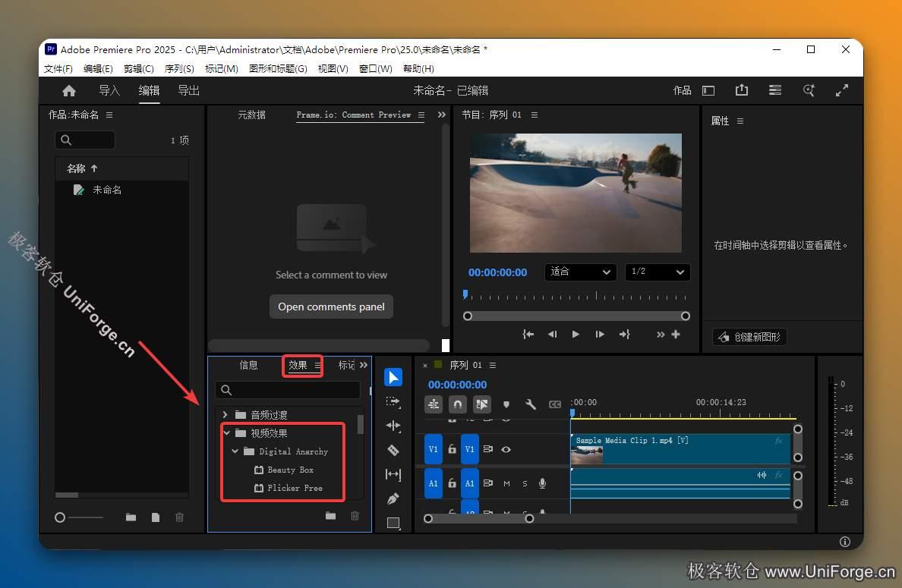Viewport: 902px width, 588px height.
Task: Delete selected item in Project panel
Action: pyautogui.click(x=179, y=517)
